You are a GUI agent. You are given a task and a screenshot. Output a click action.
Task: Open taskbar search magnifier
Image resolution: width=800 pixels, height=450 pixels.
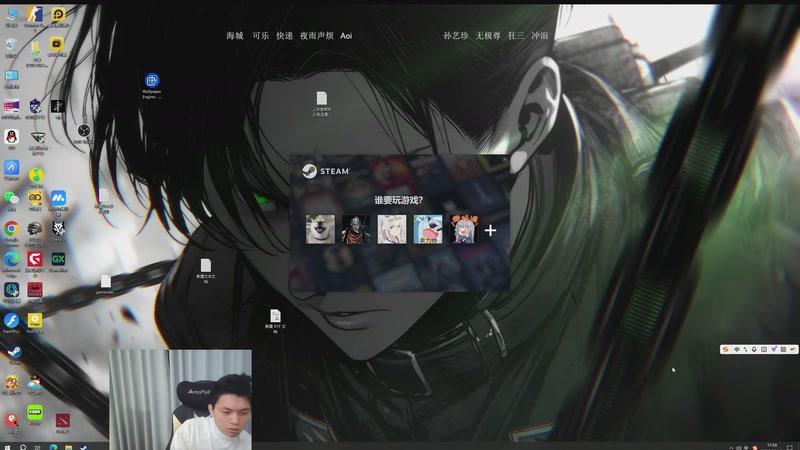pos(23,447)
